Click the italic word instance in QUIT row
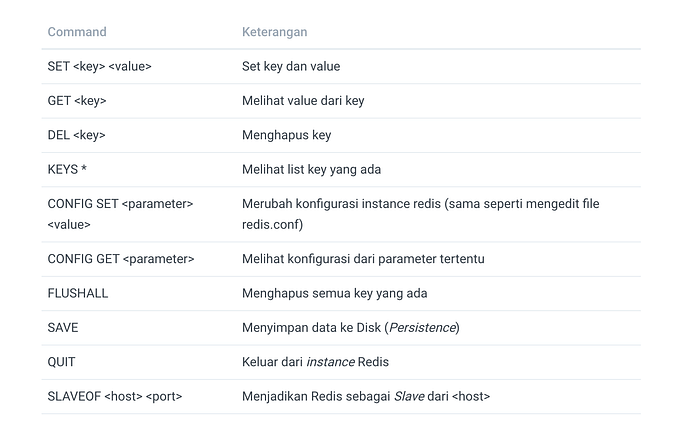700x432 pixels. [330, 362]
